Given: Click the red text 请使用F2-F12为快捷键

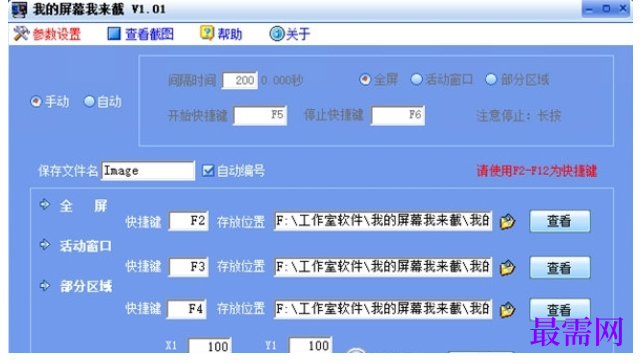Looking at the screenshot, I should [x=537, y=171].
